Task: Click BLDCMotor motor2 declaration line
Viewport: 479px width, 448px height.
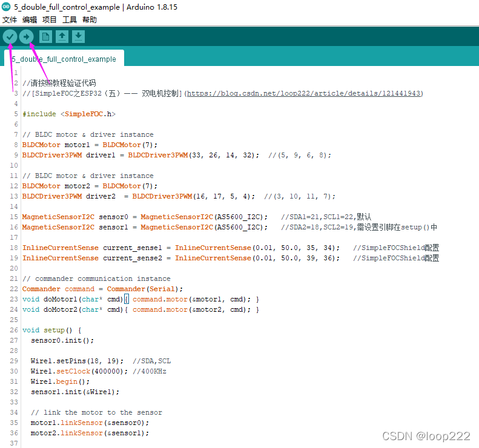Action: [x=90, y=186]
